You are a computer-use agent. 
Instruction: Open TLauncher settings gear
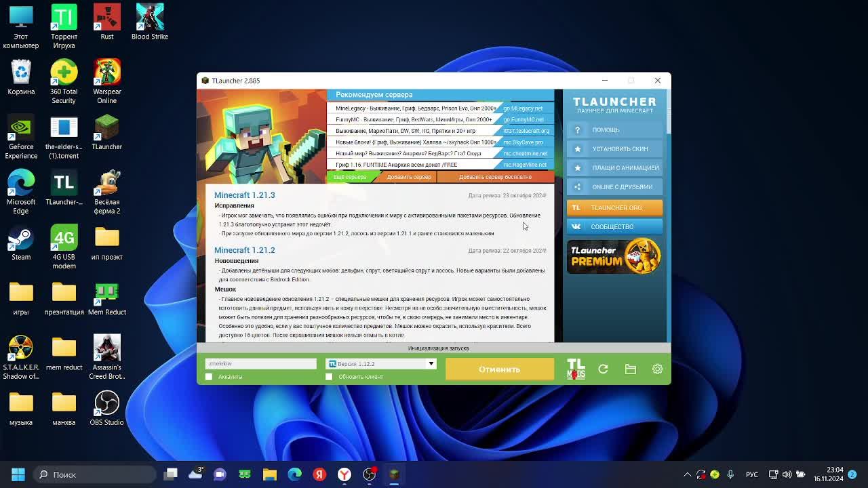(x=657, y=369)
